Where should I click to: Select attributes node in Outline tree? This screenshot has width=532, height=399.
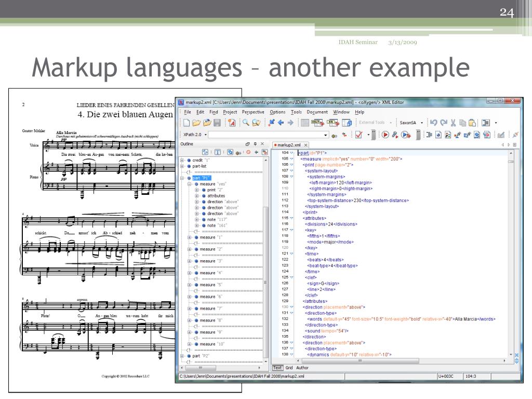216,196
